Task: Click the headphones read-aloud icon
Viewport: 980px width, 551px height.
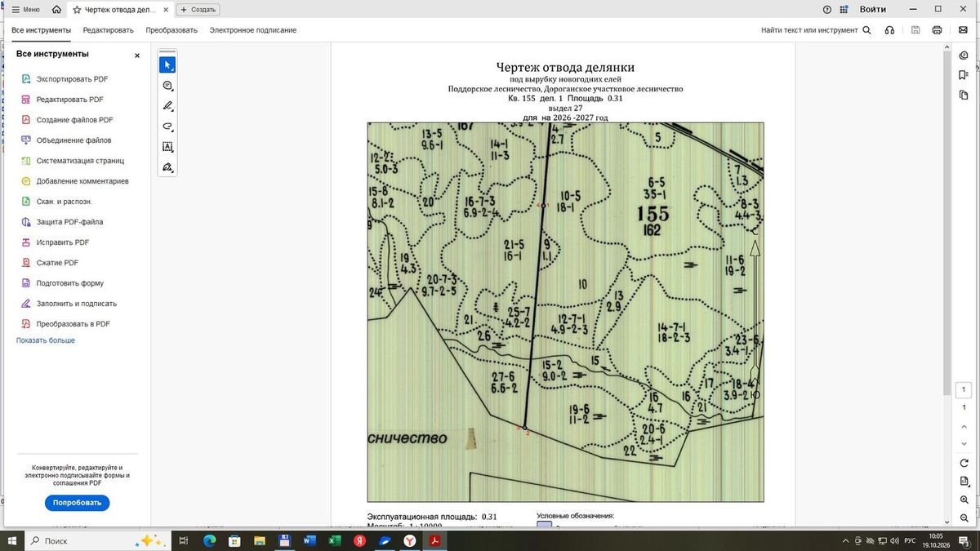Action: tap(889, 30)
